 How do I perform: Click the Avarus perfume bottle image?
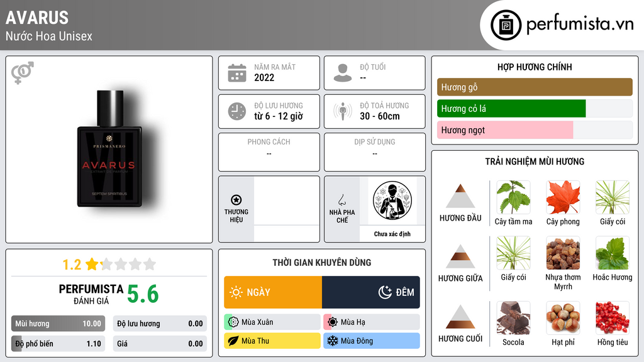click(x=109, y=148)
